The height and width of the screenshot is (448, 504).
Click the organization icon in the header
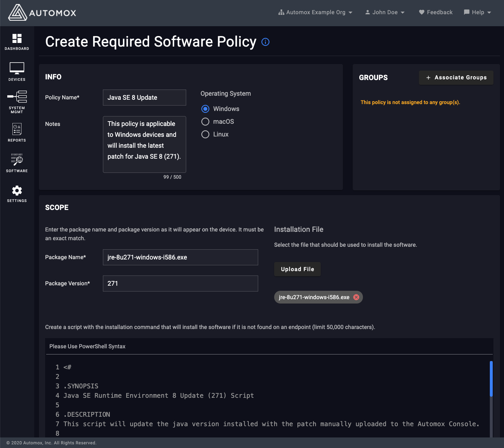click(281, 12)
